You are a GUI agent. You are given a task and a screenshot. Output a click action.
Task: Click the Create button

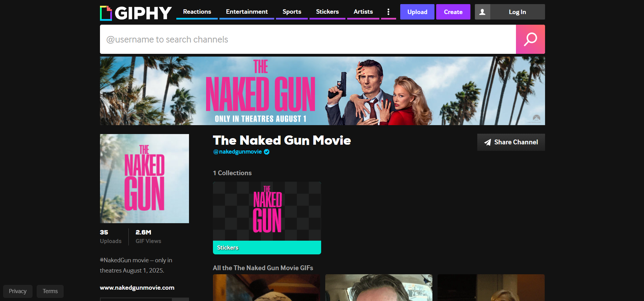pyautogui.click(x=453, y=12)
